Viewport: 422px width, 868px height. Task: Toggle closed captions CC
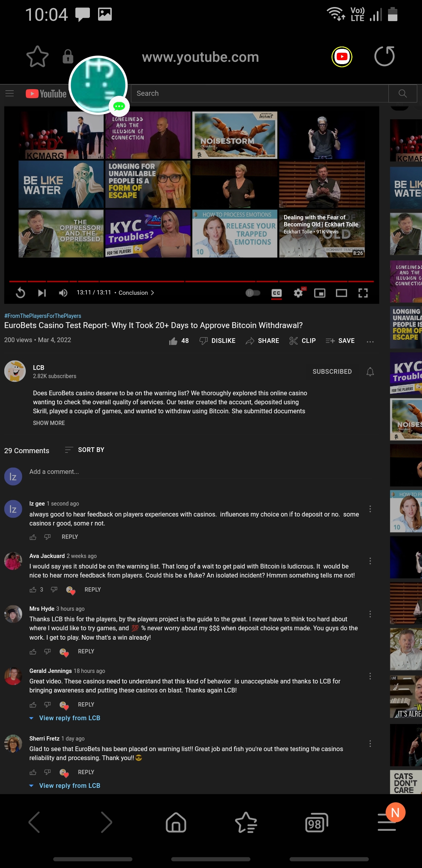[x=277, y=293]
